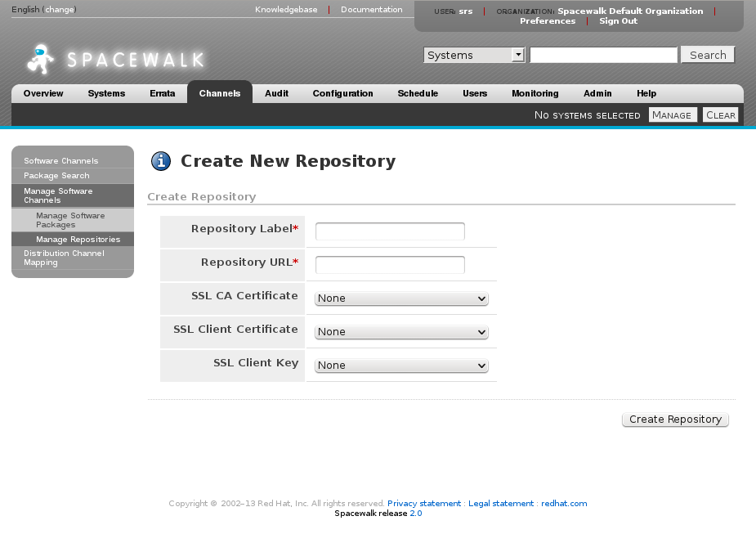The image size is (756, 534).
Task: Click into the Repository URL field
Action: tap(390, 265)
